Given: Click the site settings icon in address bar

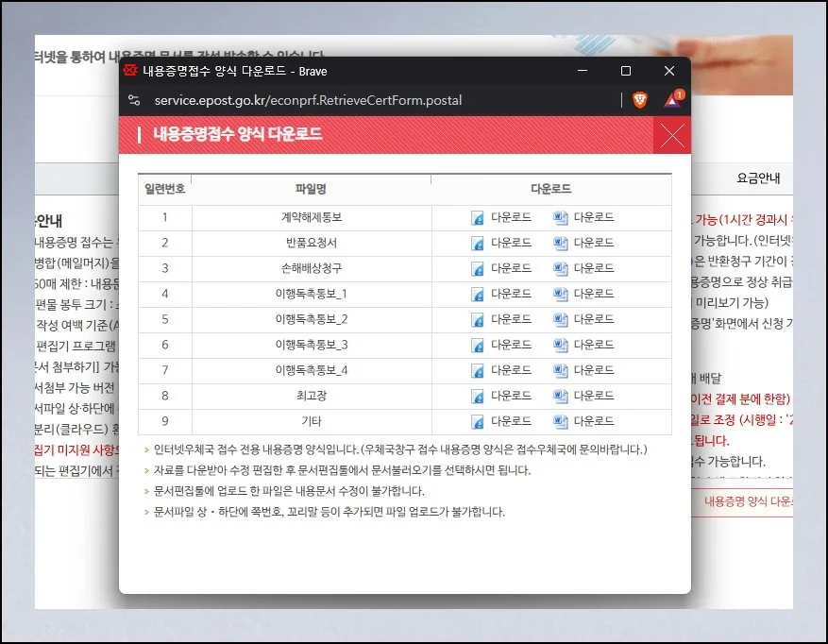Looking at the screenshot, I should (134, 100).
